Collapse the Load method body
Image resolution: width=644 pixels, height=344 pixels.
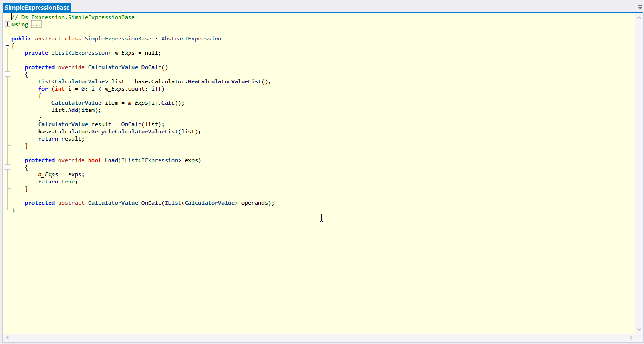7,167
